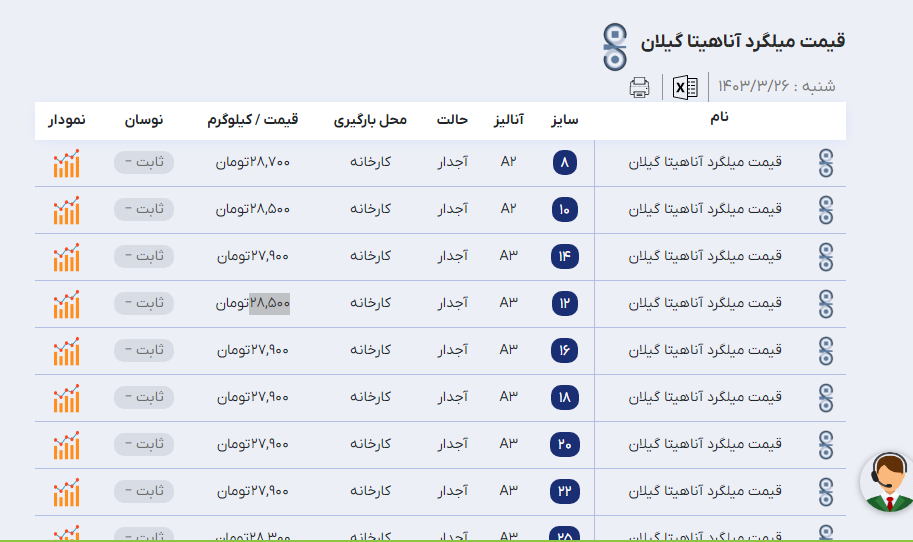Click the 'ثابت' badge in size 10 row
This screenshot has width=913, height=542.
click(x=144, y=209)
